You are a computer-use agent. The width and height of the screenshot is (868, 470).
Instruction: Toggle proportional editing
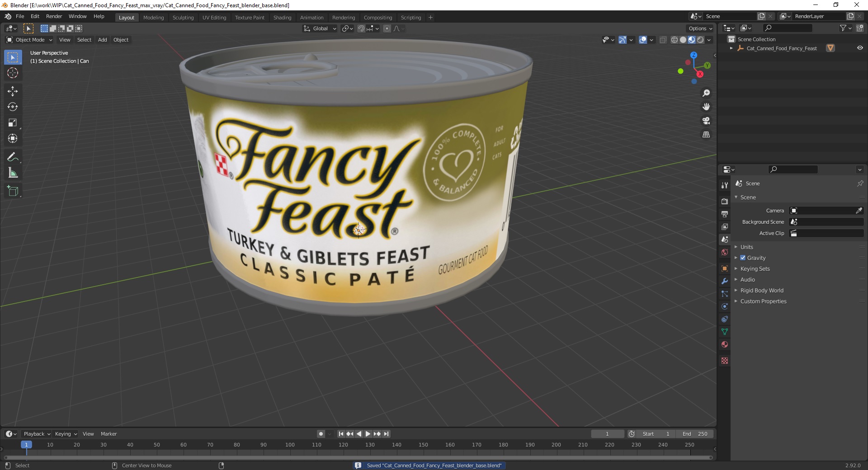(x=387, y=28)
